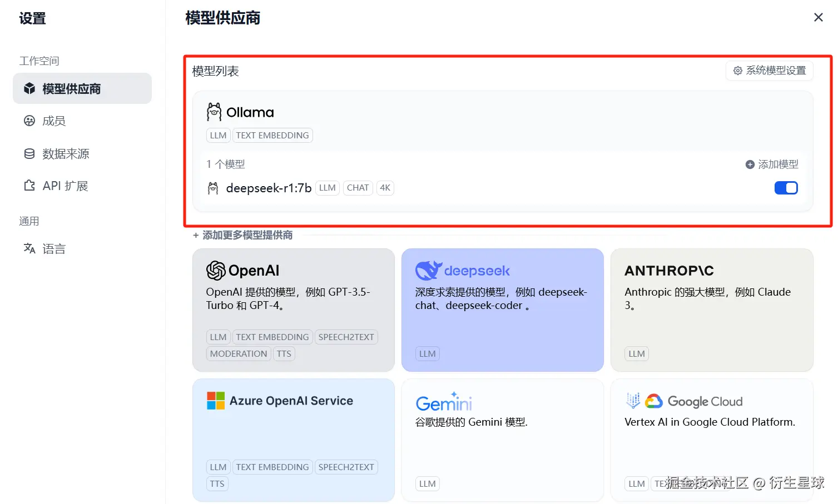The image size is (838, 504).
Task: Click the Vertex AI icon
Action: pos(633,401)
